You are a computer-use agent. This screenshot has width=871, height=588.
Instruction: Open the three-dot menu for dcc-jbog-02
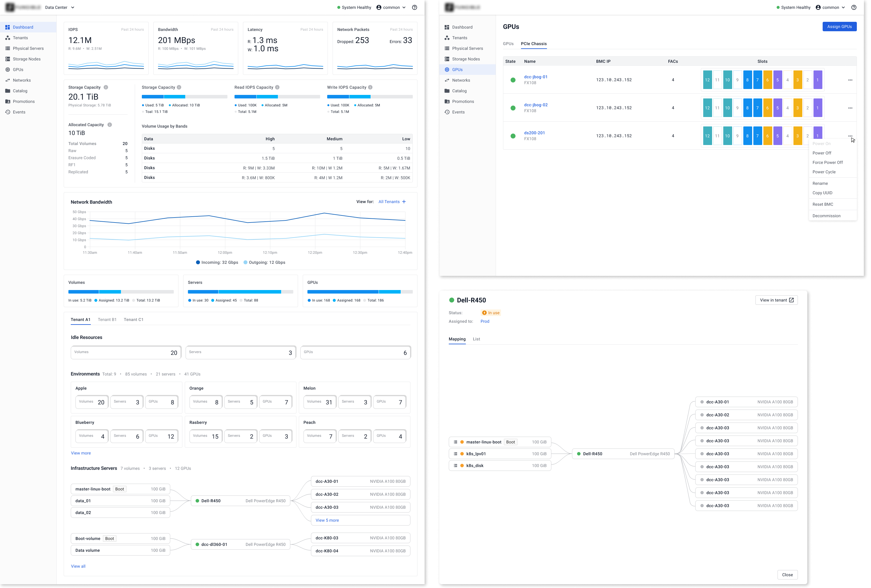click(x=850, y=108)
